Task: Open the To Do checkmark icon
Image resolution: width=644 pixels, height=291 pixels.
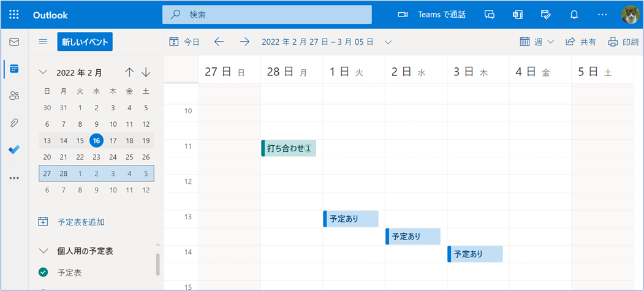Action: point(14,149)
